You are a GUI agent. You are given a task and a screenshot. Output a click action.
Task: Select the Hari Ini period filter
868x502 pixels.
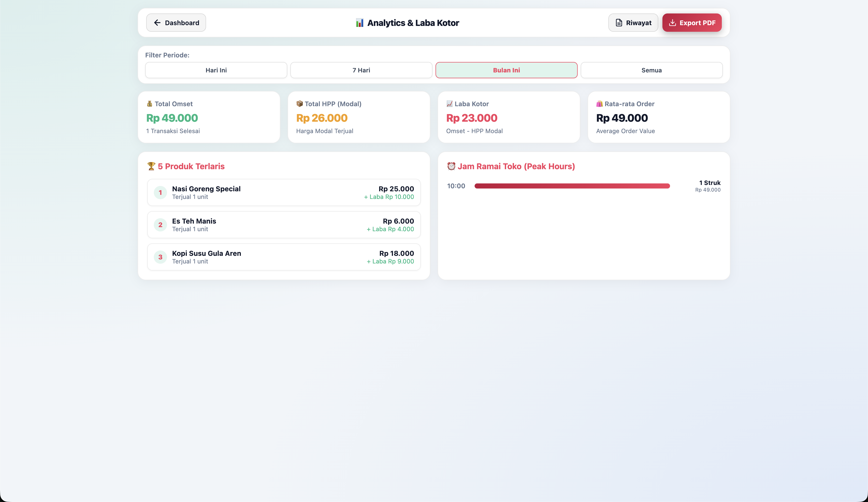click(x=216, y=70)
